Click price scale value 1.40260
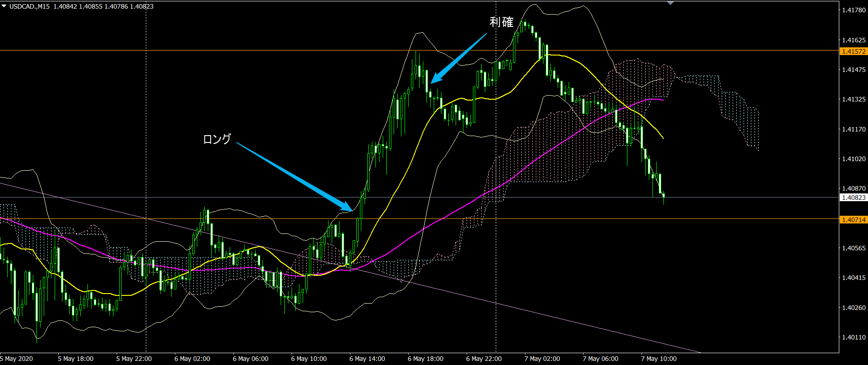Image resolution: width=868 pixels, height=365 pixels. tap(854, 308)
